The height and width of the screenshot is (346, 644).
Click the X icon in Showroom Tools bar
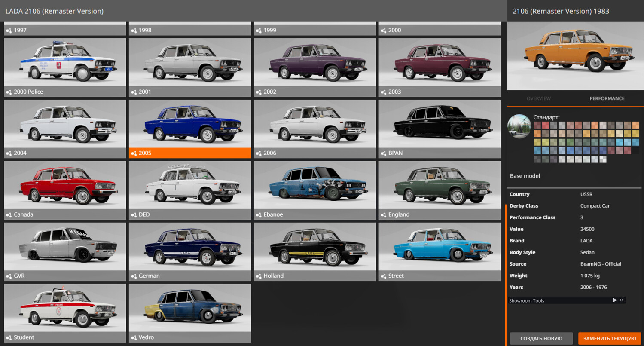pyautogui.click(x=621, y=300)
